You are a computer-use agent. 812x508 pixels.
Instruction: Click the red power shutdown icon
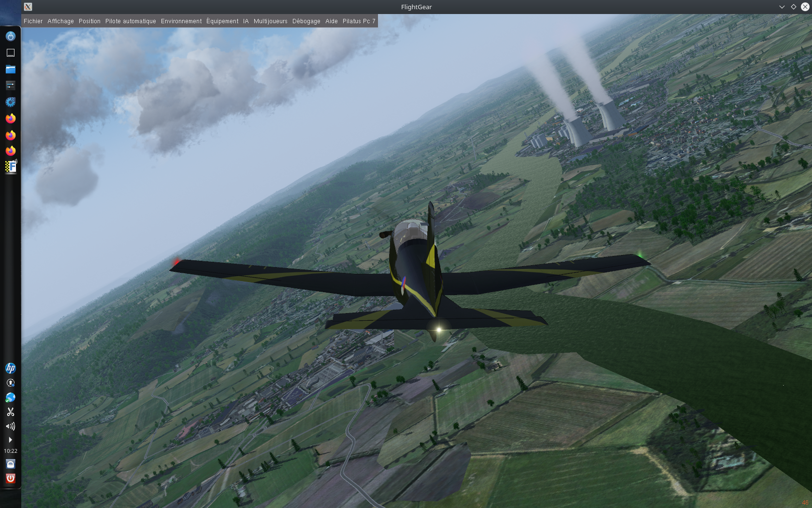11,478
